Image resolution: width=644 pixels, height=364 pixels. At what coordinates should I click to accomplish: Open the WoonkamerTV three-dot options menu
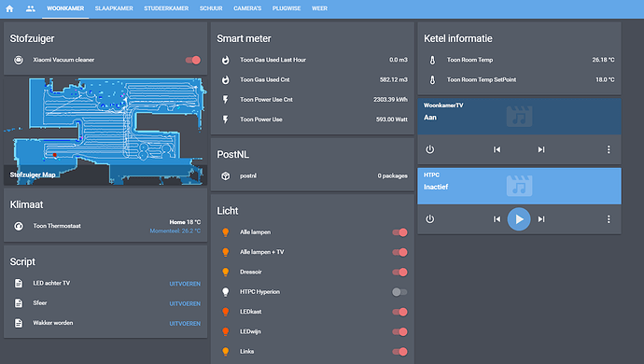coord(609,149)
